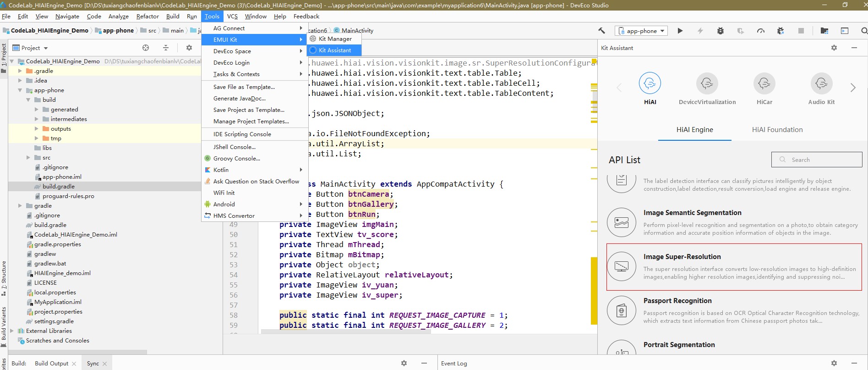This screenshot has height=370, width=868.
Task: Open Portrait Segmentation API entry
Action: 734,347
